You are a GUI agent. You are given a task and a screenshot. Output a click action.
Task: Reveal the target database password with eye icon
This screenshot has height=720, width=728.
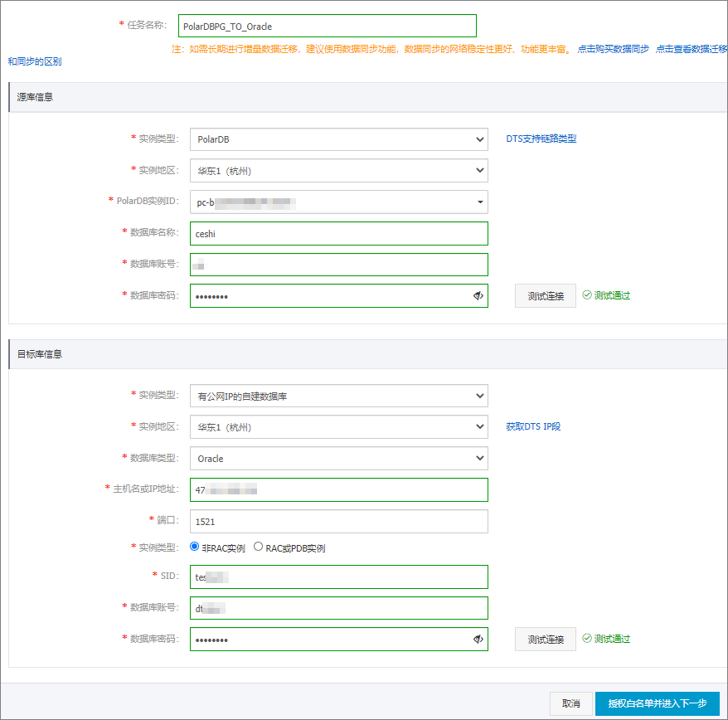pos(478,640)
